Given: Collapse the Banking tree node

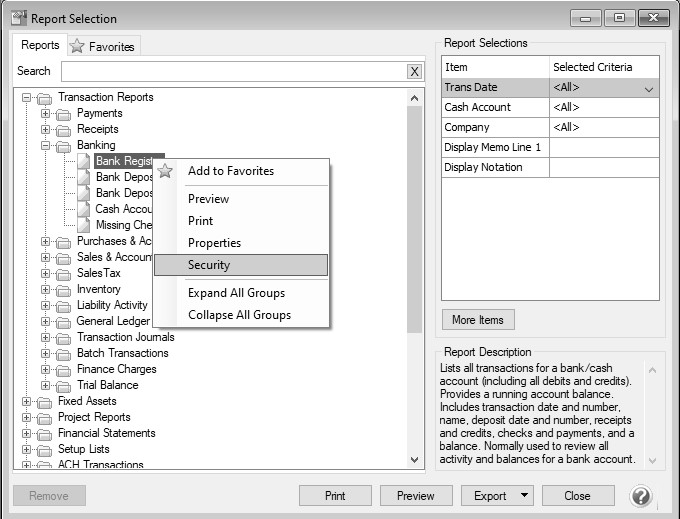Looking at the screenshot, I should coord(45,145).
